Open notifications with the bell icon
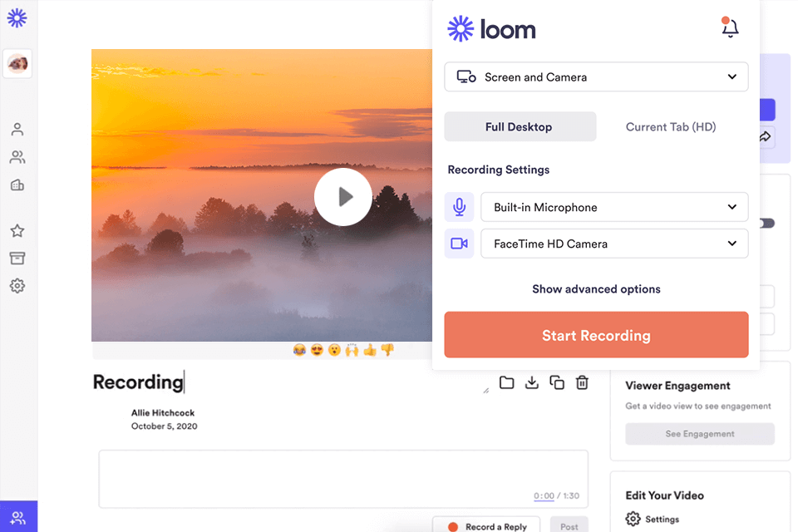798x532 pixels. tap(730, 27)
